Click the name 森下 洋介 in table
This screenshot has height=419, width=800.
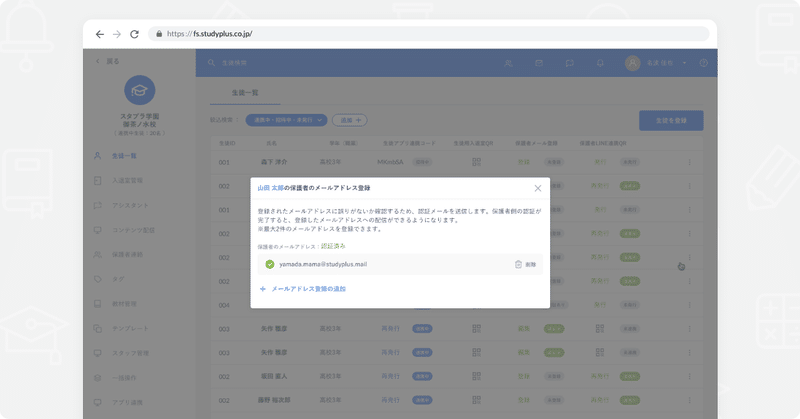(274, 162)
